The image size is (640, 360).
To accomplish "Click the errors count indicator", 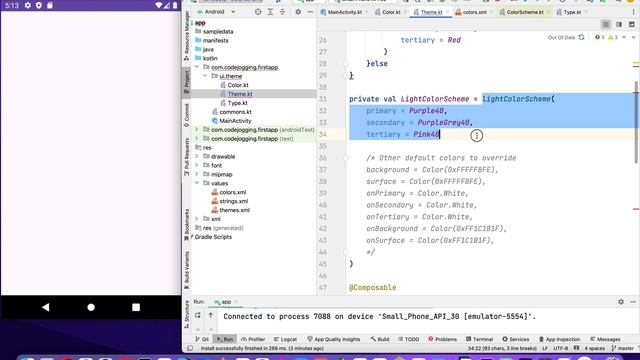I will pos(600,37).
